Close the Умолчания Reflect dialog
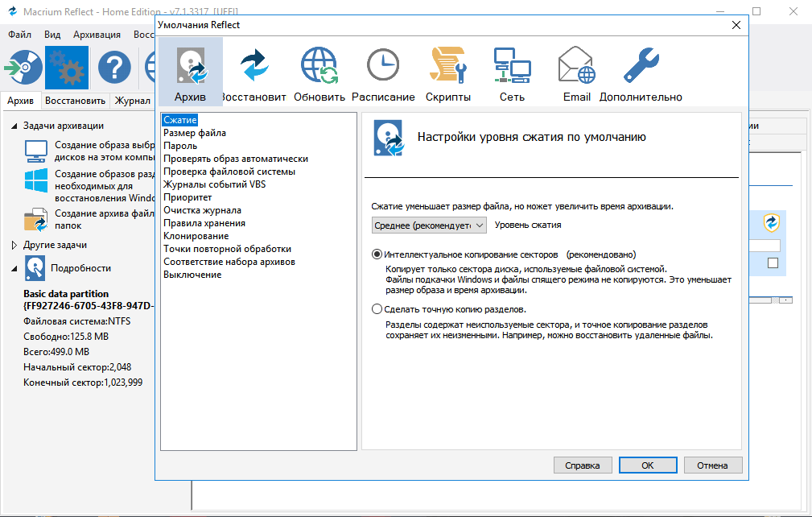The height and width of the screenshot is (517, 812). 736,25
